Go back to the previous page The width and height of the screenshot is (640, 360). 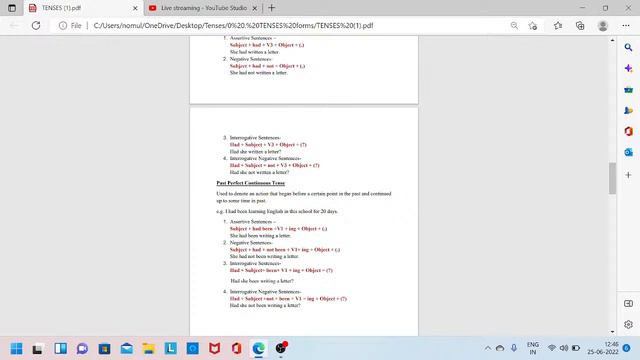(14, 25)
